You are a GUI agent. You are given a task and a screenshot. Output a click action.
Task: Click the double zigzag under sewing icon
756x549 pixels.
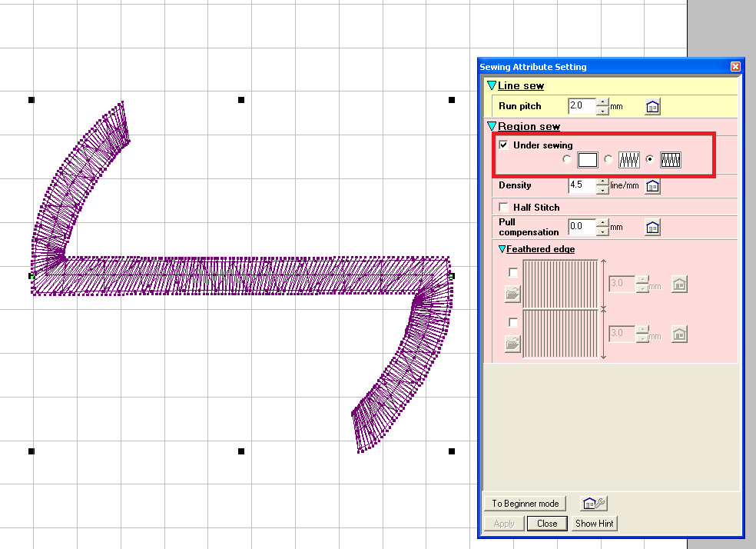[x=671, y=160]
